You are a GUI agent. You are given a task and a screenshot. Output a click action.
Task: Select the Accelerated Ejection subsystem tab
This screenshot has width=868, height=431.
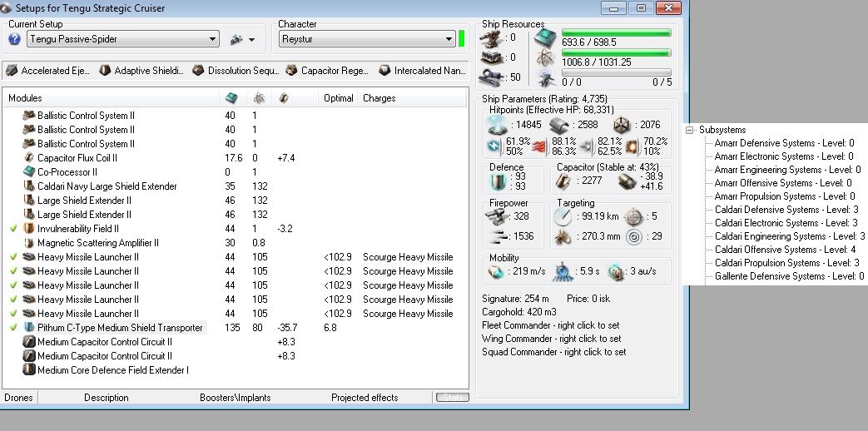pyautogui.click(x=48, y=71)
